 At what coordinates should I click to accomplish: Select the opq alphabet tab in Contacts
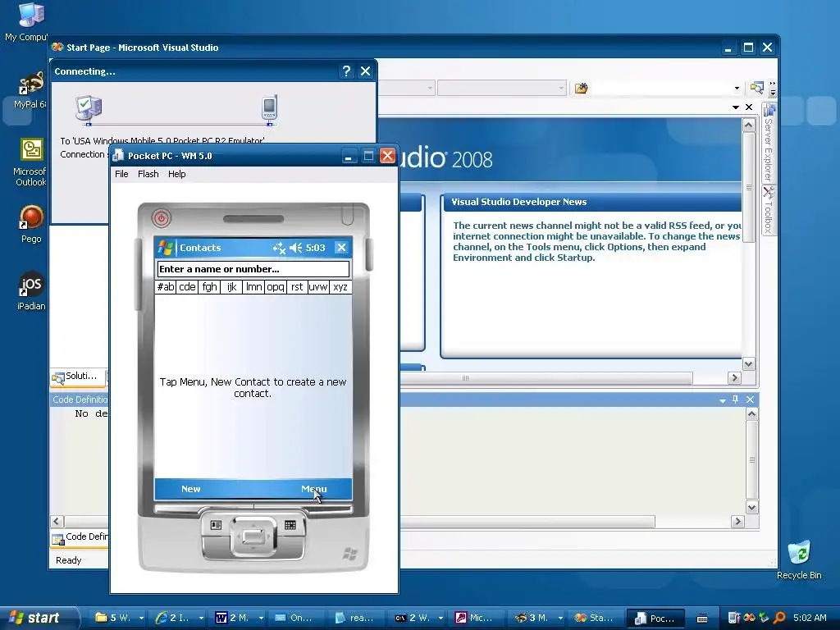pos(276,286)
